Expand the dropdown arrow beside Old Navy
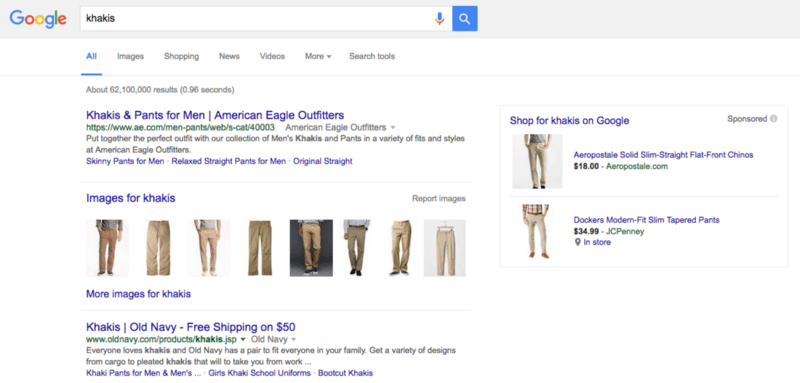800x383 pixels. (294, 340)
